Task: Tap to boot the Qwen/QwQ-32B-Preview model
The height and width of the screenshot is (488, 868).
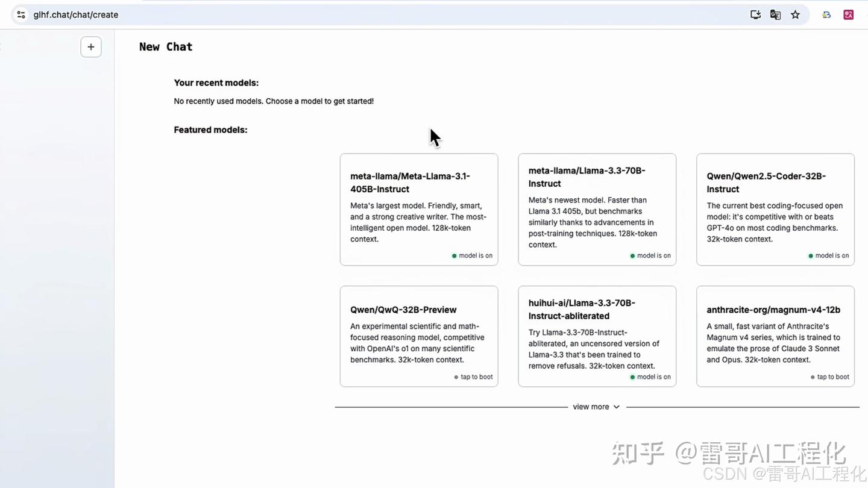Action: [475, 377]
